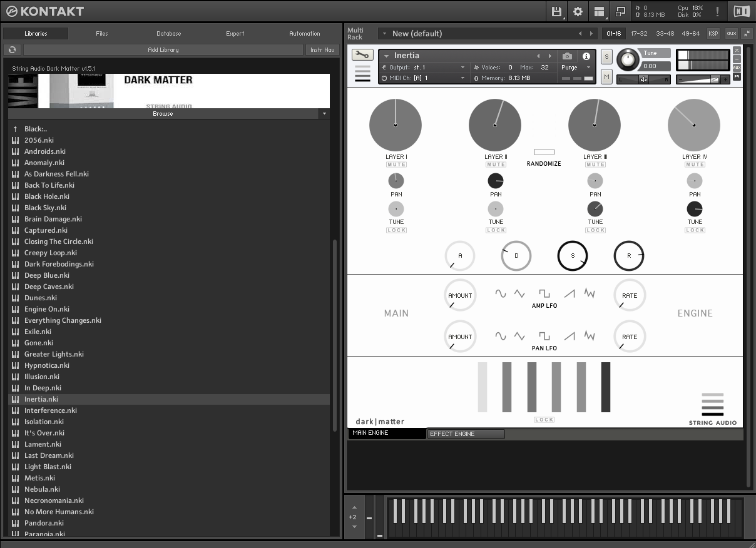Go to next multi rack preset arrow

point(591,34)
